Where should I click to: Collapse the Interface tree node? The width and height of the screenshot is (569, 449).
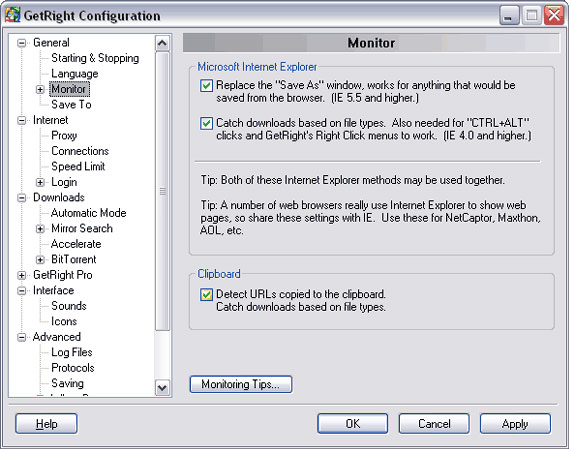pos(22,291)
